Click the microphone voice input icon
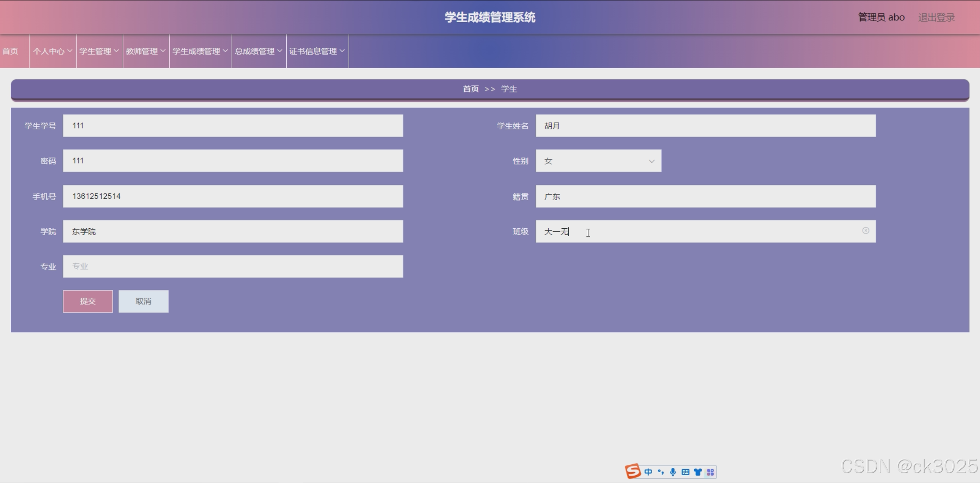 pos(673,472)
